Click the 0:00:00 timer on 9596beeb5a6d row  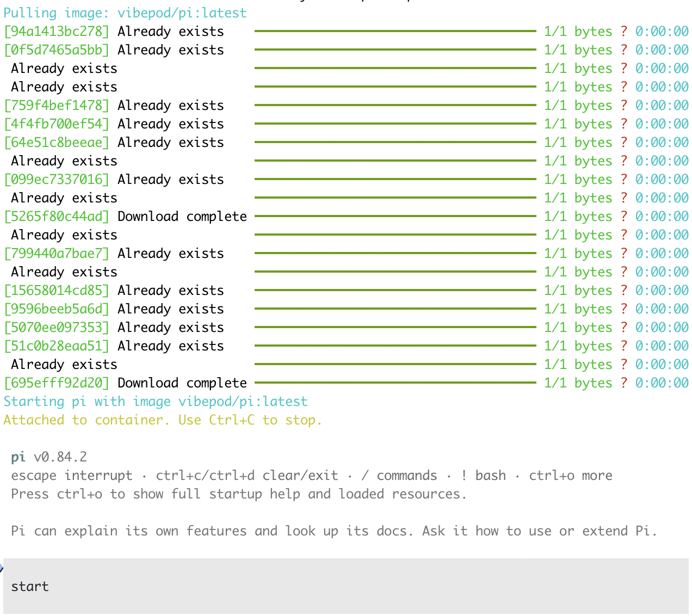tap(662, 309)
